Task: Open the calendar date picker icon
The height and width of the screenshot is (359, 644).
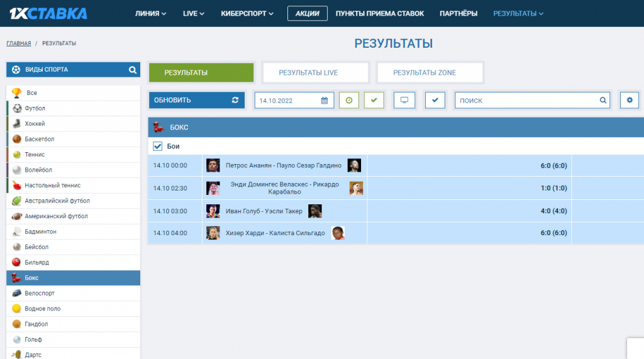Action: pyautogui.click(x=325, y=100)
